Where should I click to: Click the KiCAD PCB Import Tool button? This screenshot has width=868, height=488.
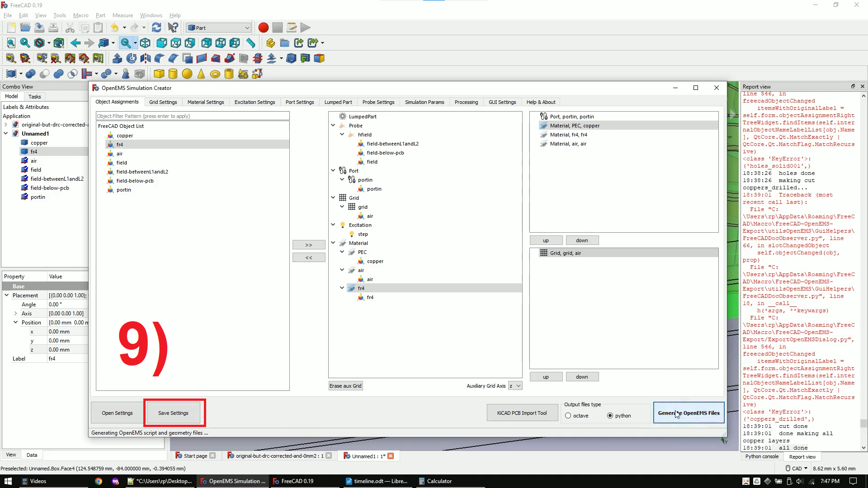click(x=522, y=413)
